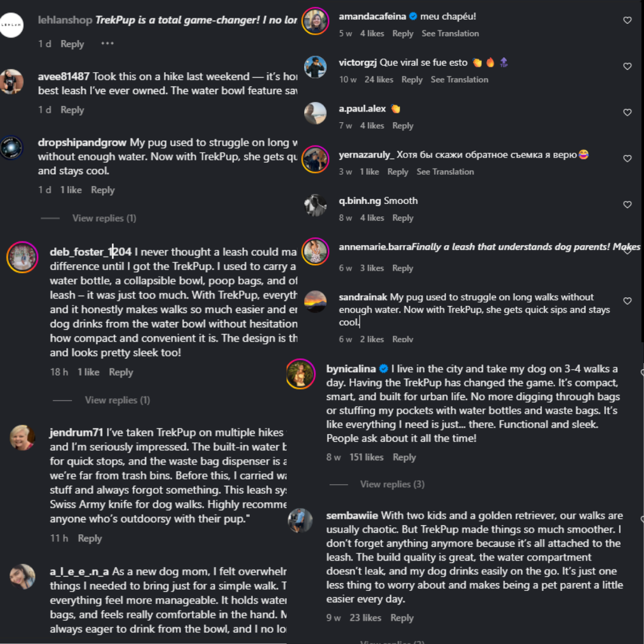
Task: Reply to sembawiie's comment
Action: (402, 618)
